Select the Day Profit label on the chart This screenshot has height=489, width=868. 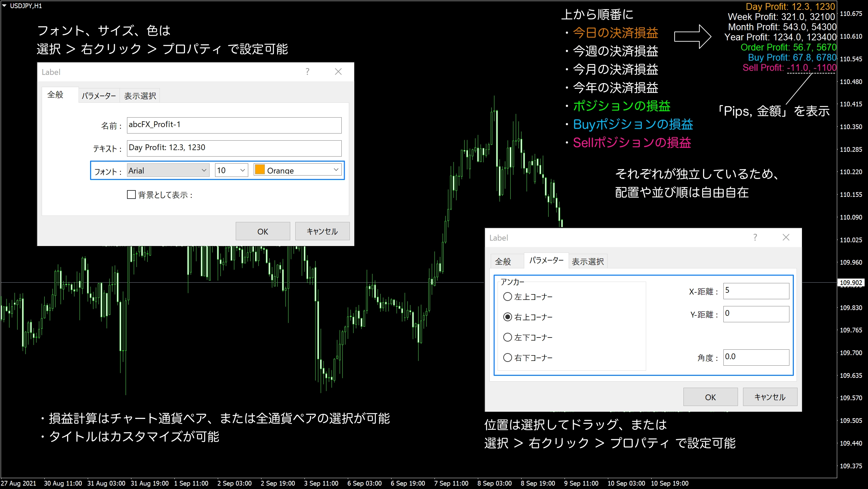(790, 6)
